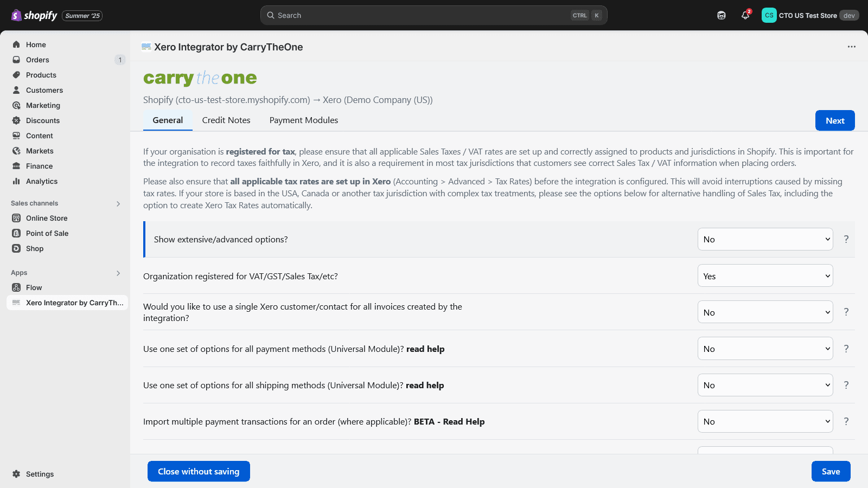Click the Search input field
This screenshot has height=488, width=868.
423,15
